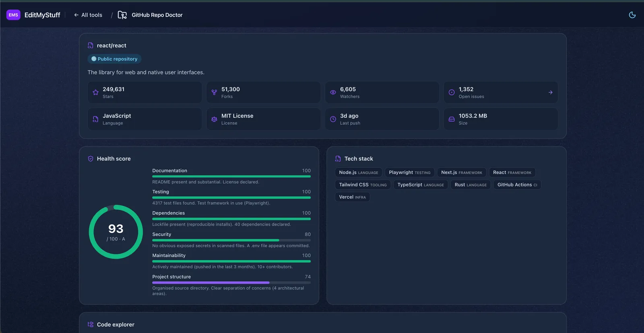Screen dimensions: 644x333
Task: Select the React framework tag
Action: click(512, 172)
